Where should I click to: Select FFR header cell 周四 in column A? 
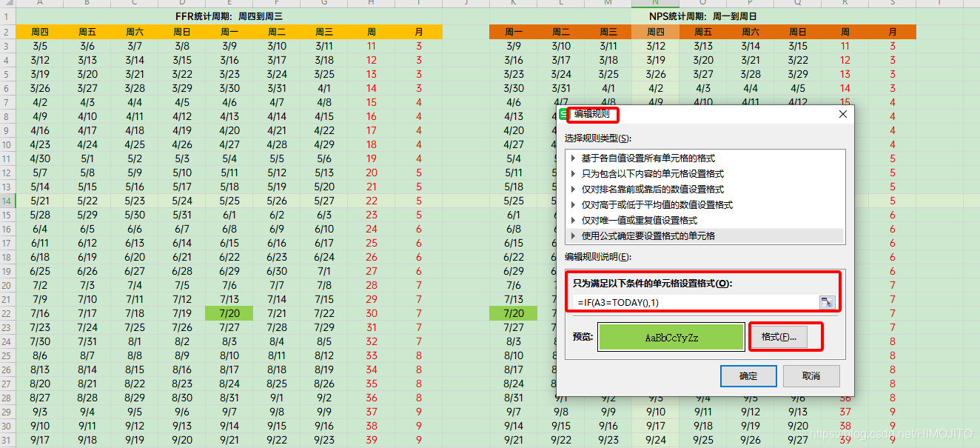(x=40, y=32)
